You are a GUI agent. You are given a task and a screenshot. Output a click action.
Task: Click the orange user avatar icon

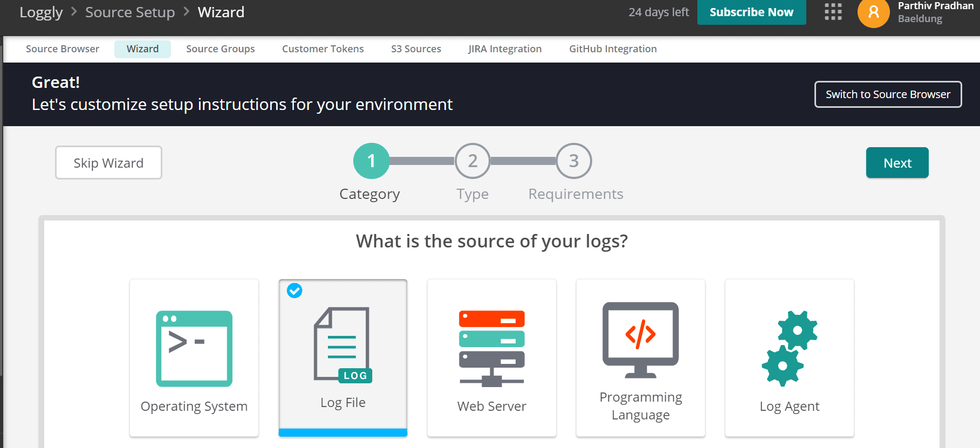pyautogui.click(x=873, y=12)
